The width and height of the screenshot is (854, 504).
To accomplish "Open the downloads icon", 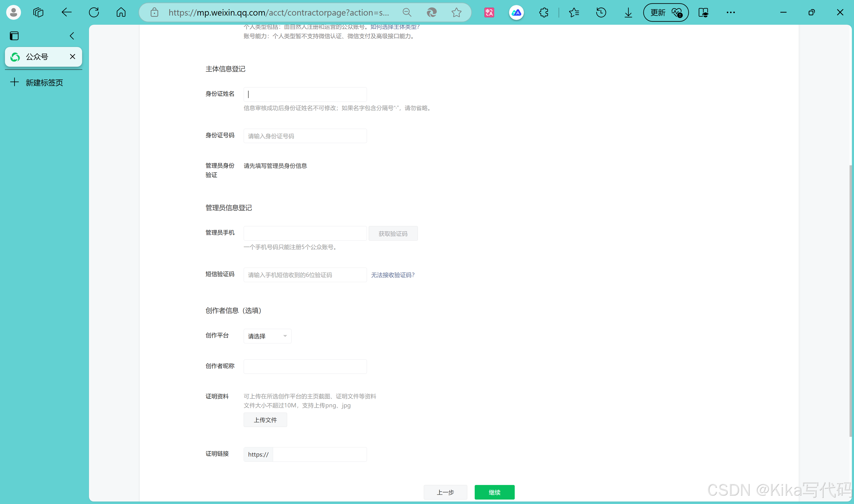I will pos(628,13).
